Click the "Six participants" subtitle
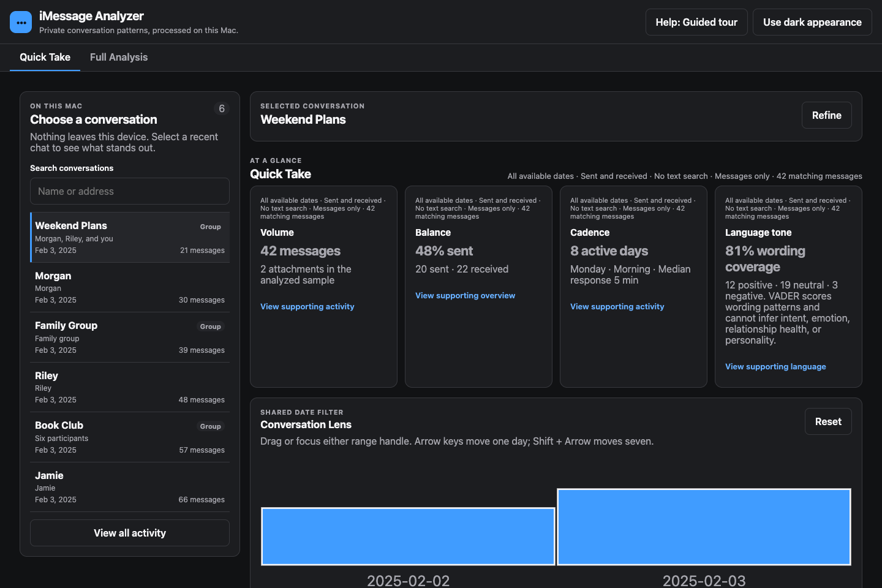 tap(61, 439)
